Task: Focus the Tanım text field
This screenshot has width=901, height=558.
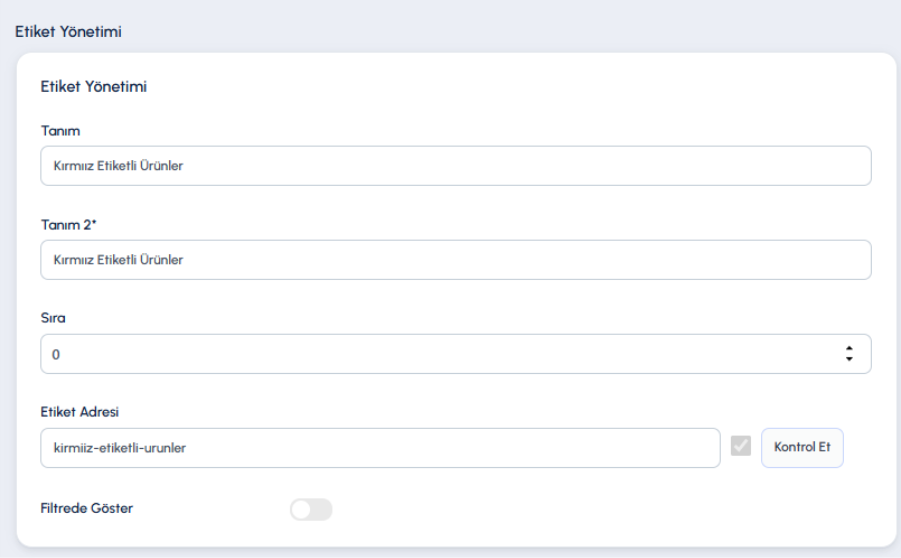Action: pos(456,166)
